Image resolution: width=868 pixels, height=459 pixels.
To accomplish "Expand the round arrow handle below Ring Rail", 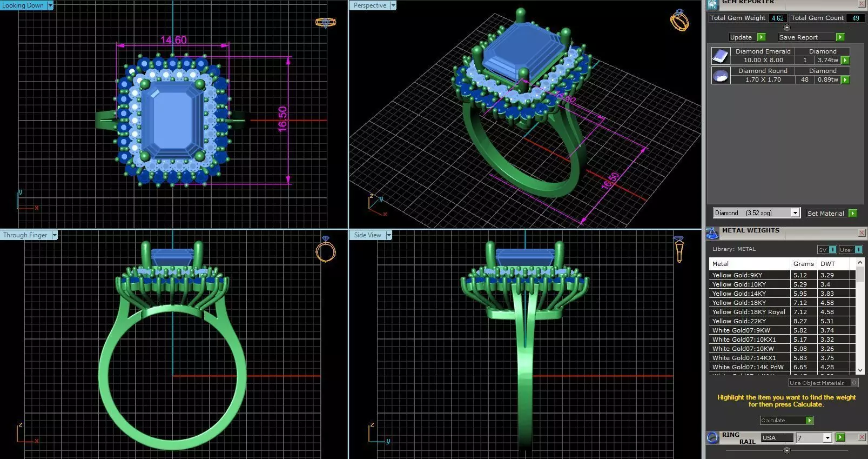I will pos(786,450).
